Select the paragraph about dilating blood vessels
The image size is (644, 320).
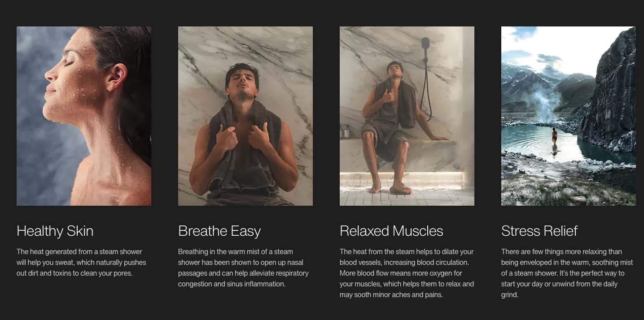[x=407, y=273]
